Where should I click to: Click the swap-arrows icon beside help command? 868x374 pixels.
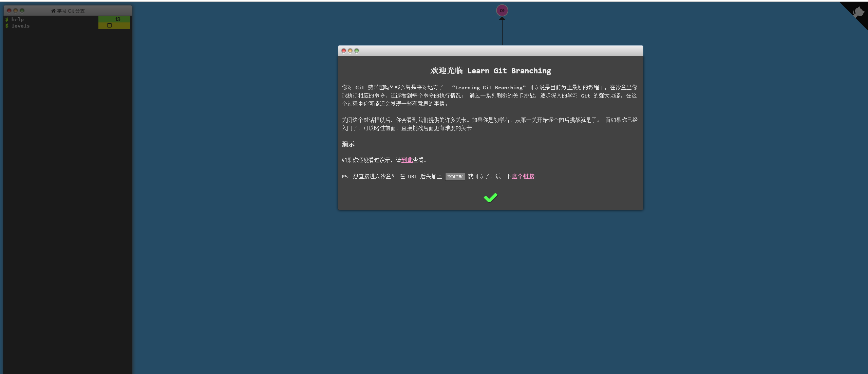[118, 19]
